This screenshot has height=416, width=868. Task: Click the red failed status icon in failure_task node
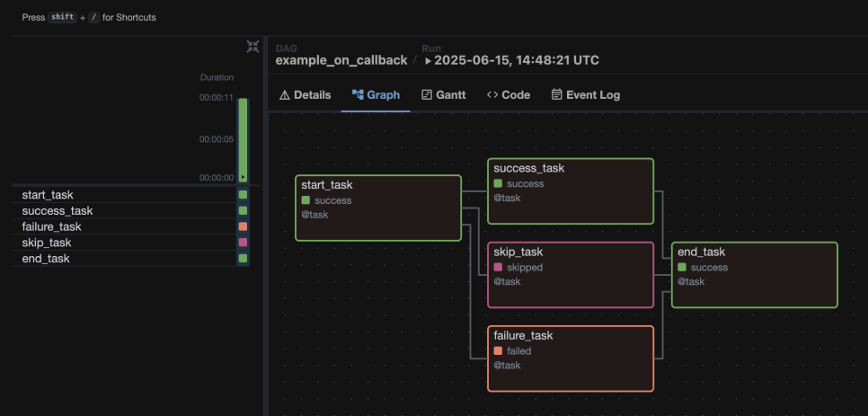[x=498, y=350]
